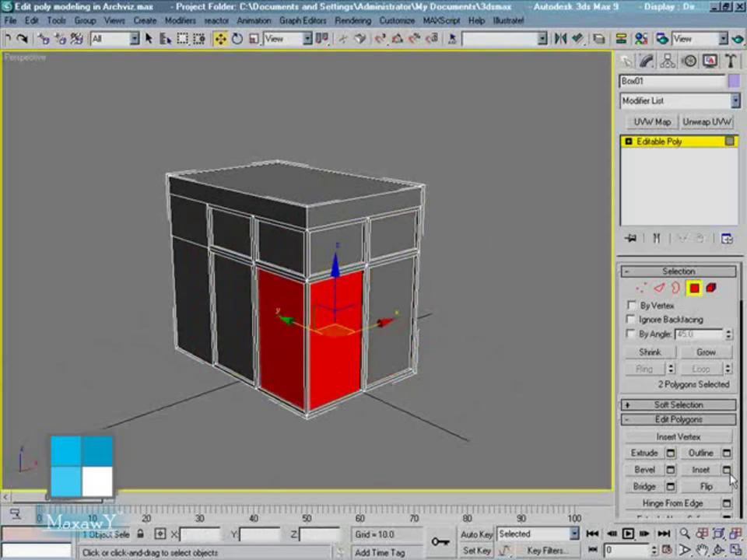Click the Grow selection button
Viewport: 747px width, 560px height.
(x=706, y=352)
